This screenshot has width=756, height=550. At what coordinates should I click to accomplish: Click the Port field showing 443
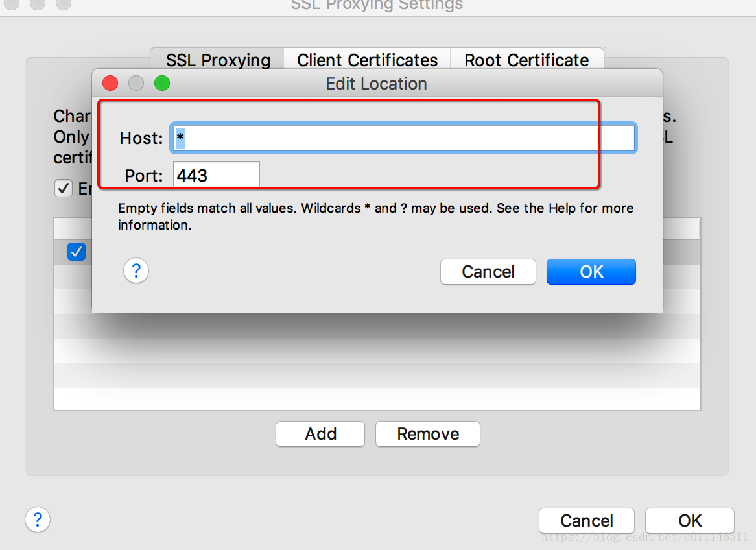(x=217, y=174)
